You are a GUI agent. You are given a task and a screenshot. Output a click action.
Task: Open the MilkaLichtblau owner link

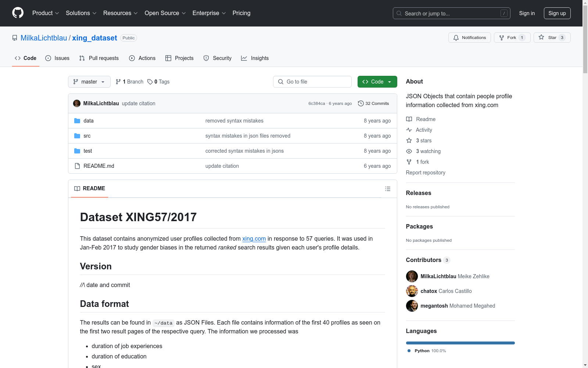(44, 38)
